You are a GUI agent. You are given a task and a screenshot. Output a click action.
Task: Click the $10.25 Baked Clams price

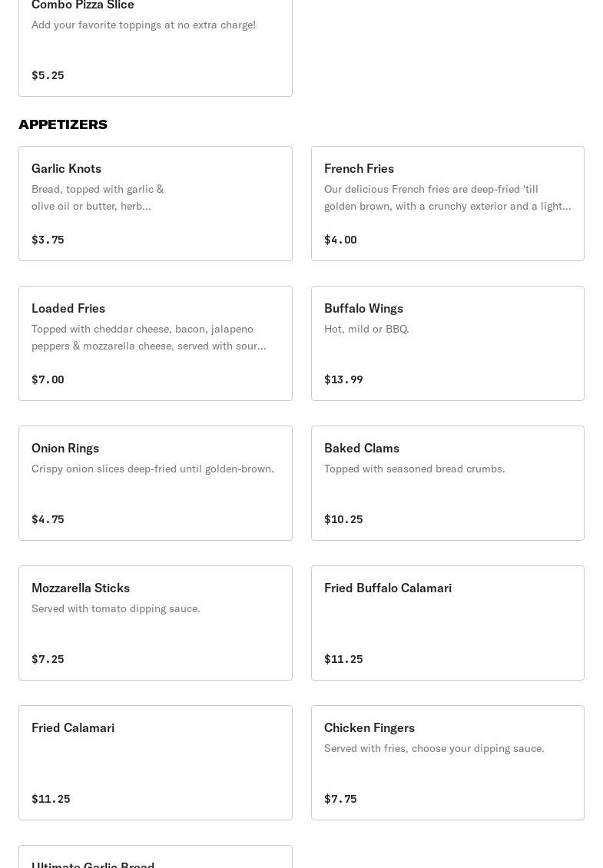[343, 519]
